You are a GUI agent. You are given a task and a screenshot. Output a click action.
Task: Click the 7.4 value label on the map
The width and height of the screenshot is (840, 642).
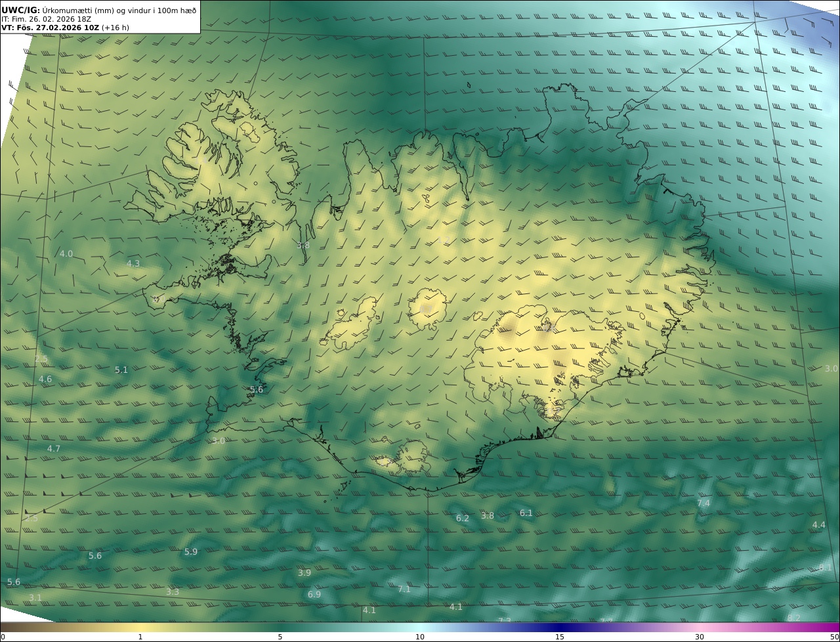pos(703,503)
